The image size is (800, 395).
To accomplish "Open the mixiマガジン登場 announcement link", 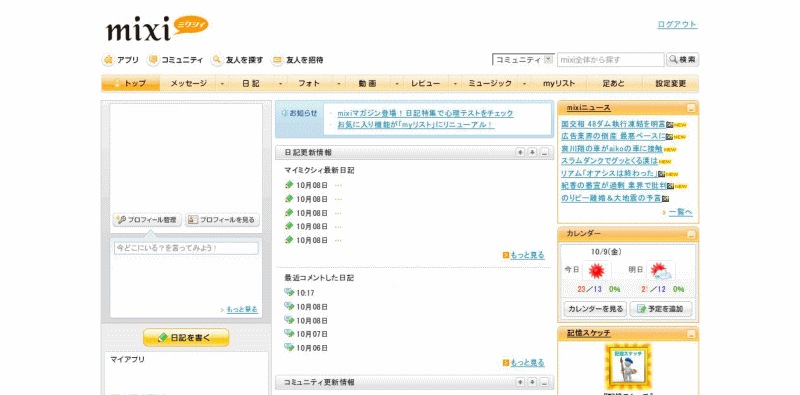I will (x=425, y=113).
